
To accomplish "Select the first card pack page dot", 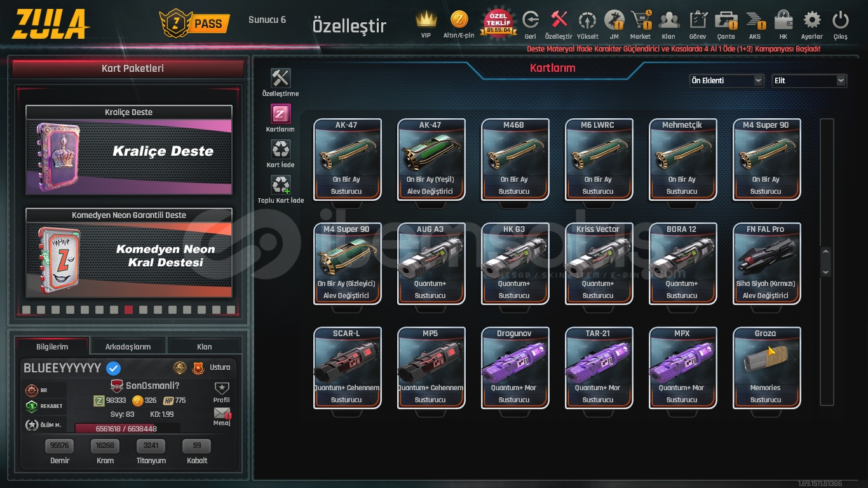I will tap(27, 310).
